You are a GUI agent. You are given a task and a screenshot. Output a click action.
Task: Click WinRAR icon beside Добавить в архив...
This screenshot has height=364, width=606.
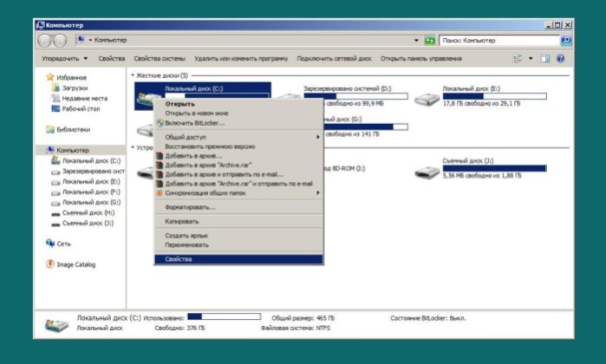pos(160,156)
